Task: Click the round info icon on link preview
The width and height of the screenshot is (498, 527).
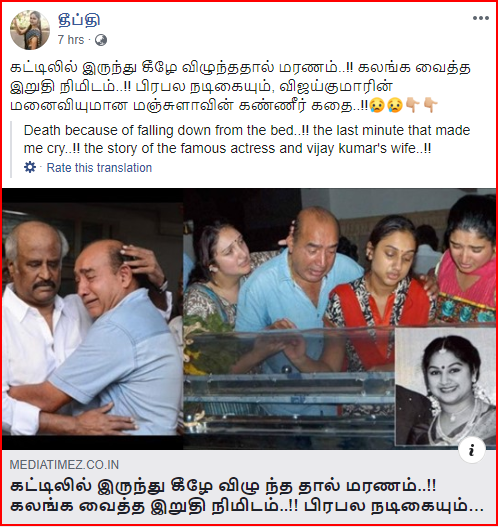Action: (x=472, y=450)
